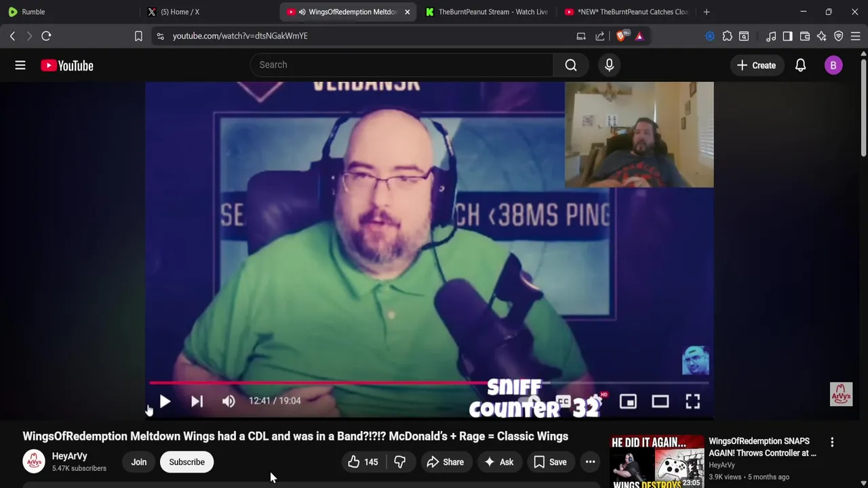This screenshot has height=488, width=868.
Task: Click the blue circular extension icon
Action: [710, 36]
